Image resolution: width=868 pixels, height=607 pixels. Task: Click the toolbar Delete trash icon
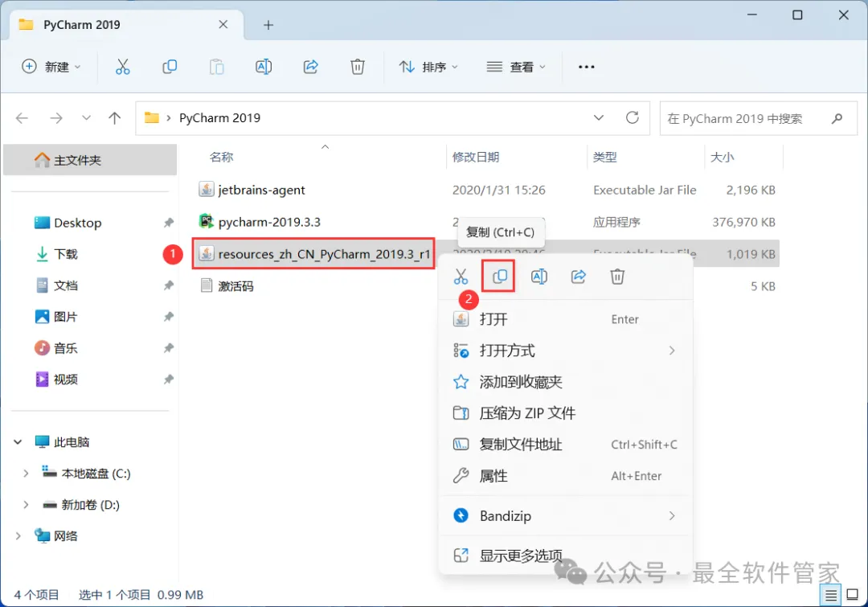[x=358, y=67]
